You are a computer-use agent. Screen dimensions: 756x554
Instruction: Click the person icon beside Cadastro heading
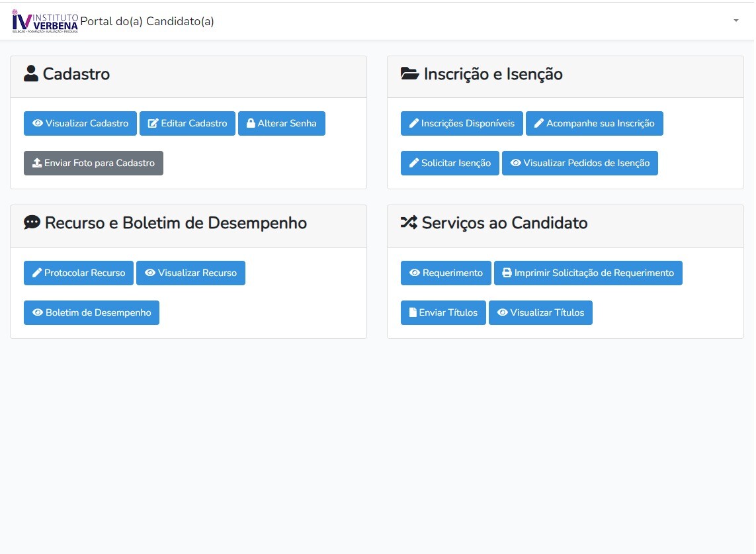click(x=31, y=73)
